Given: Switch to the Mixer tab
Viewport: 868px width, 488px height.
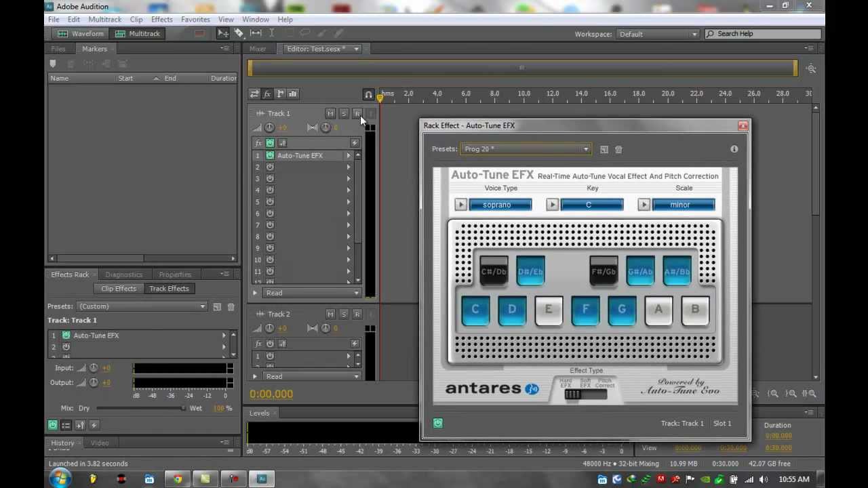Looking at the screenshot, I should (x=258, y=49).
